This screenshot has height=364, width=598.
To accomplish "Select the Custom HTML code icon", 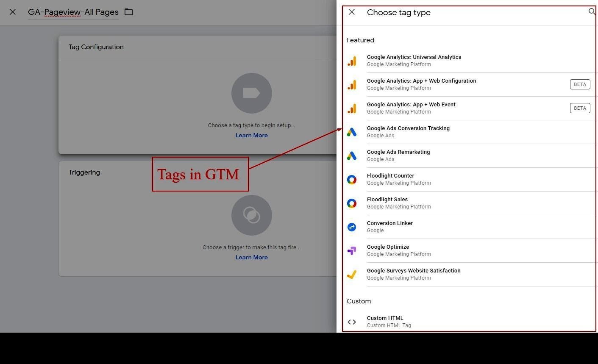I will pos(352,322).
